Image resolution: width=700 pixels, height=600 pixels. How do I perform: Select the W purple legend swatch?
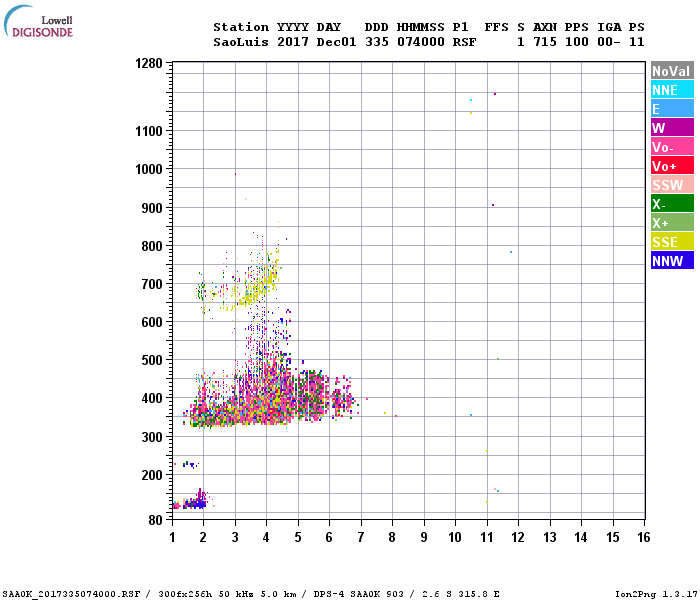(x=672, y=128)
